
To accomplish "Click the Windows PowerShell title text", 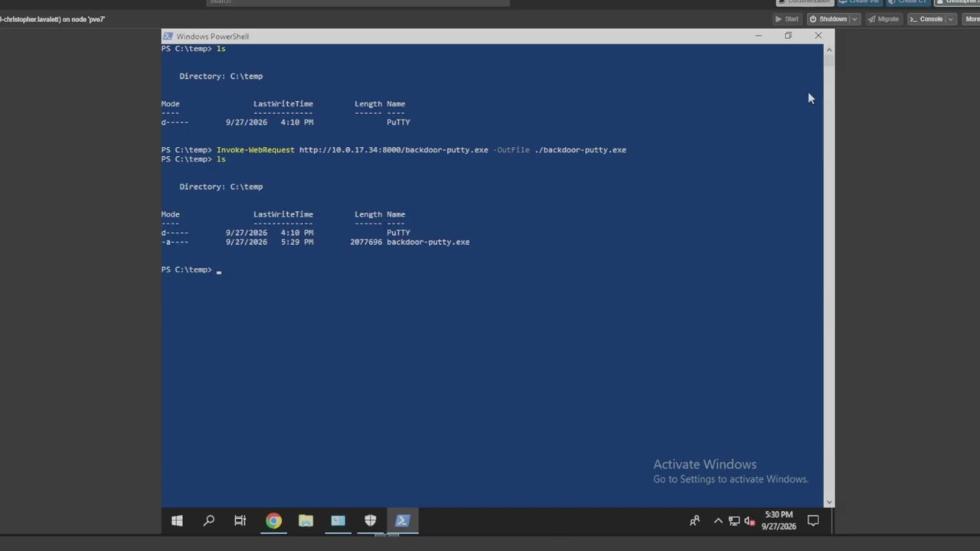I will [x=212, y=36].
